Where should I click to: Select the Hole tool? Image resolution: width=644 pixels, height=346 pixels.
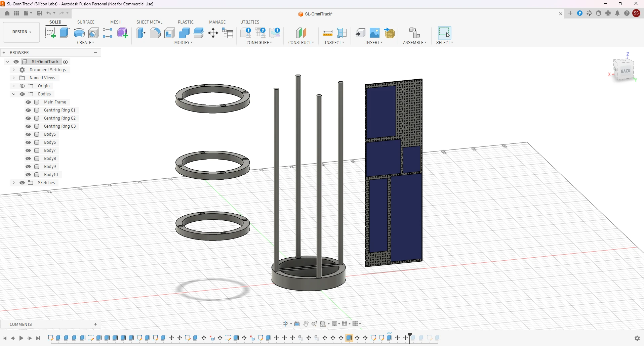click(x=94, y=33)
